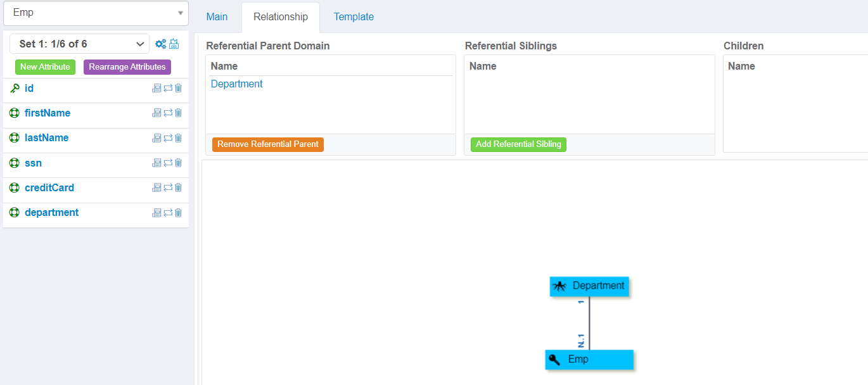868x385 pixels.
Task: Delete the lastName attribute with trash icon
Action: [178, 138]
